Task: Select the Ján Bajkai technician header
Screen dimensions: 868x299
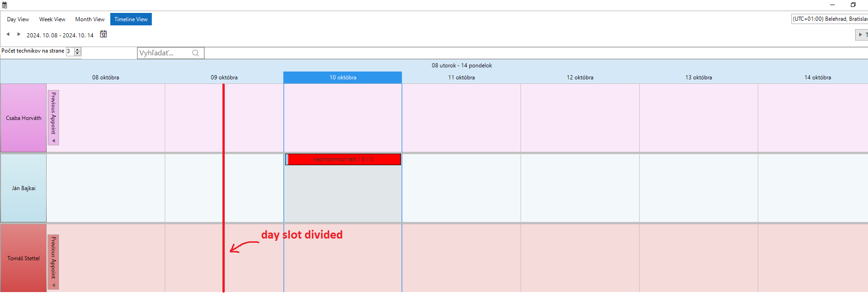Action: [24, 188]
